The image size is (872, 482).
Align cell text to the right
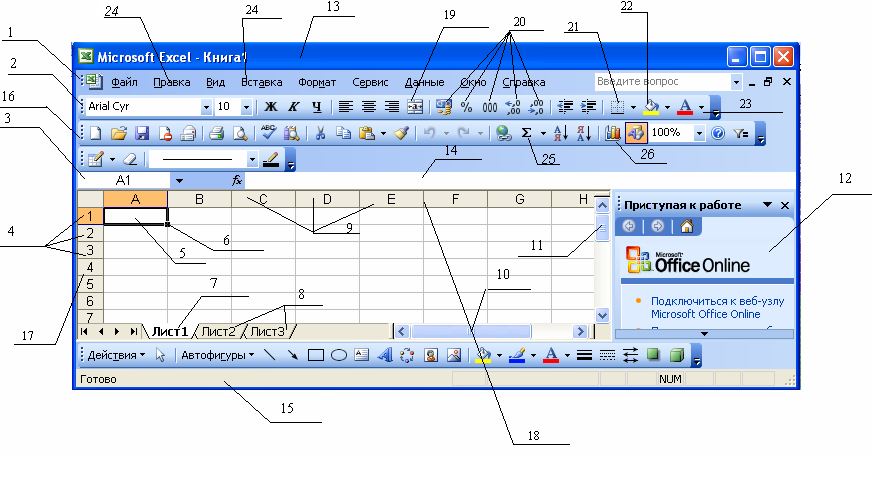(x=392, y=106)
